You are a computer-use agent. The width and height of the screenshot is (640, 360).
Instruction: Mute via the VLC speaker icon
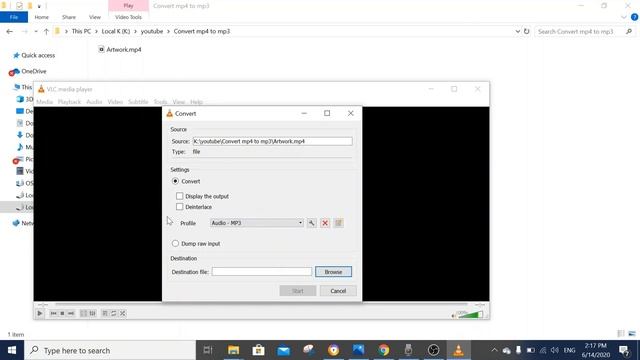(453, 316)
